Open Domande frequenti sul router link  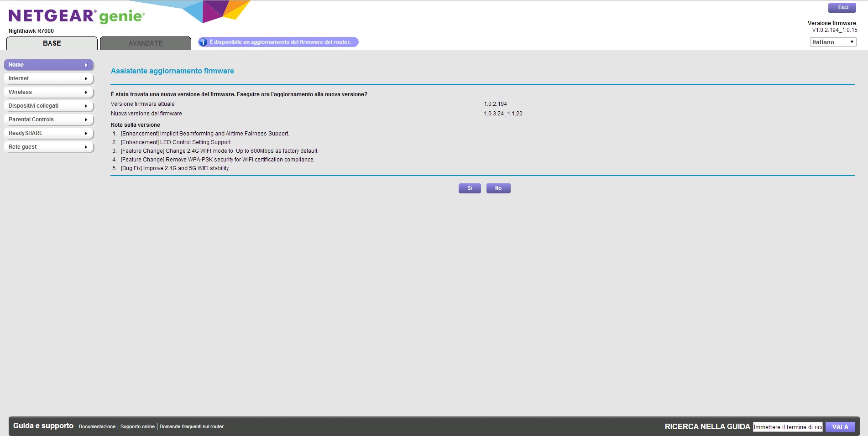tap(191, 427)
